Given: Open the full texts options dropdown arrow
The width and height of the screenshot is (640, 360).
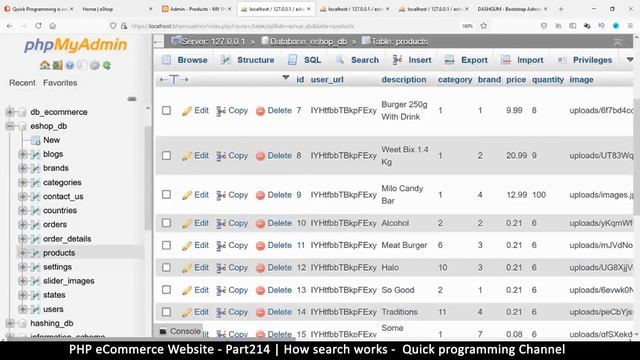Looking at the screenshot, I should tap(286, 78).
